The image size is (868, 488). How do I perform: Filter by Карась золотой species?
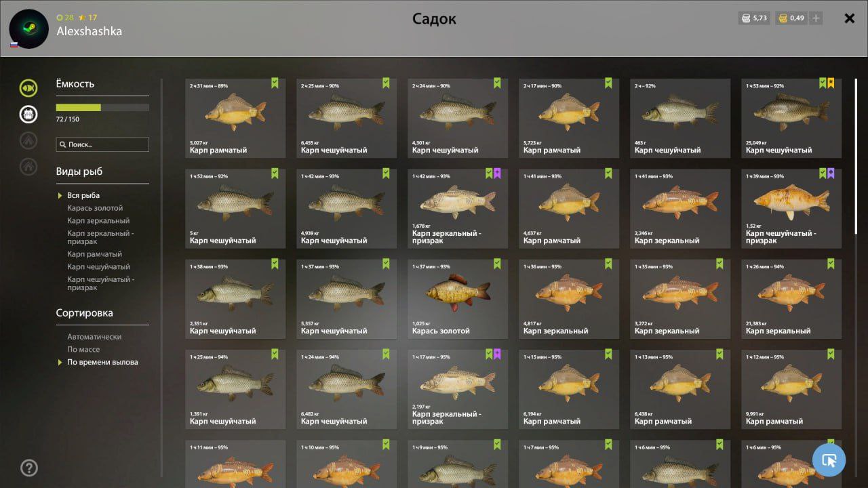click(x=95, y=208)
